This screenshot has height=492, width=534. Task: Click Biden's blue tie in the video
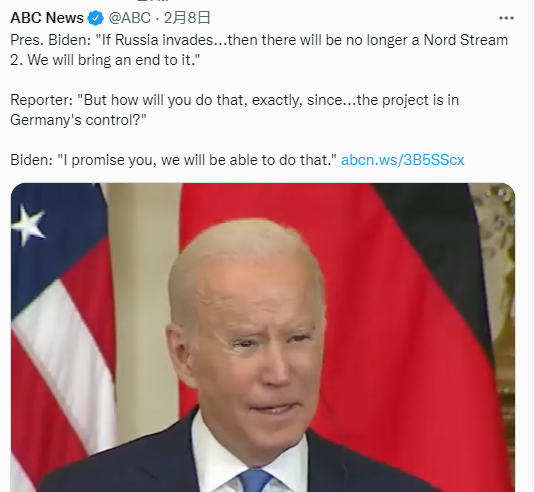click(255, 480)
